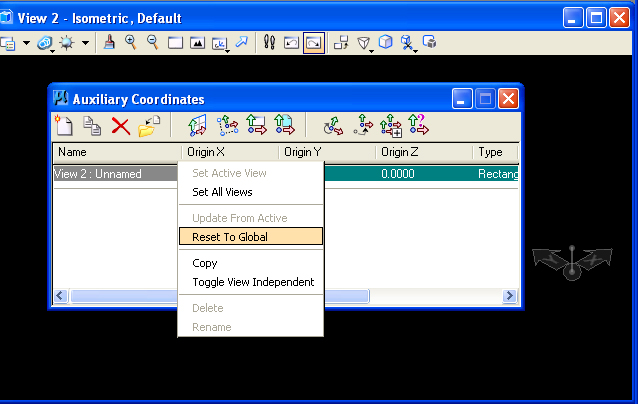The width and height of the screenshot is (638, 404).
Task: Select the Move ACS tool
Action: (363, 125)
